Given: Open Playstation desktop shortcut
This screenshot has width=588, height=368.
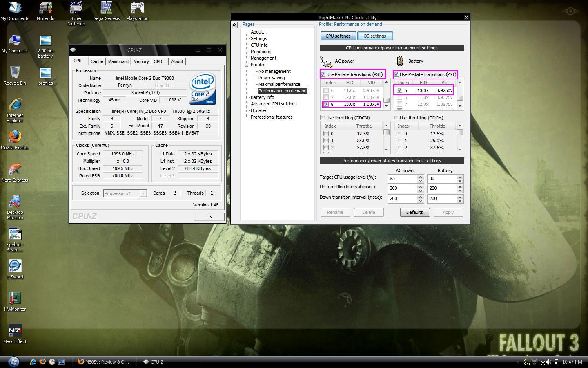Looking at the screenshot, I should pos(137,11).
